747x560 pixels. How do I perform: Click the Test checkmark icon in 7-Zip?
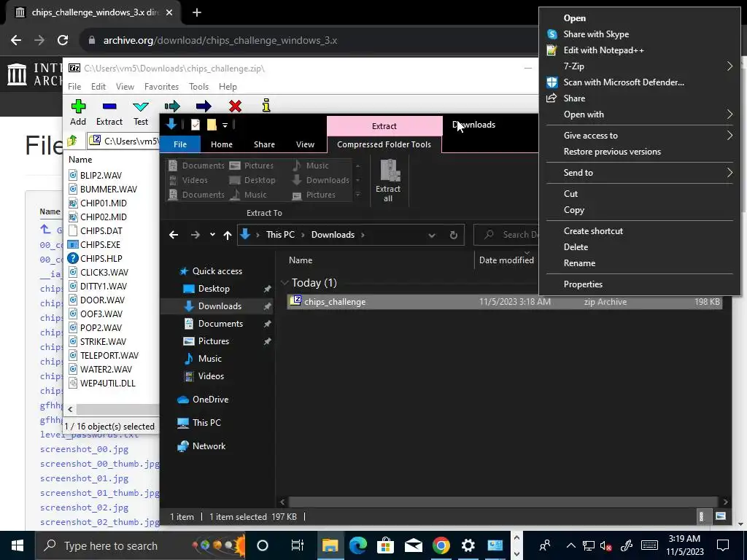point(141,106)
